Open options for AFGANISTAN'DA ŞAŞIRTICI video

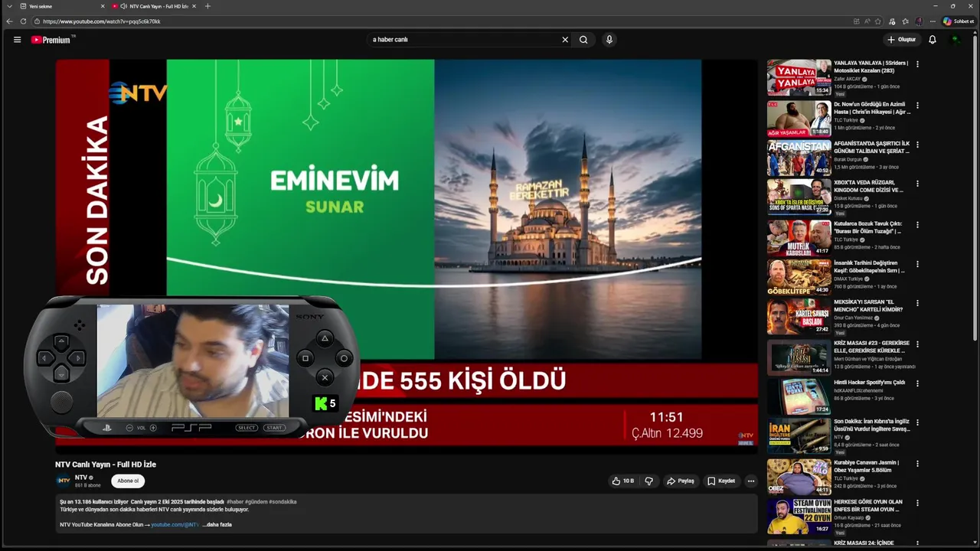[917, 145]
